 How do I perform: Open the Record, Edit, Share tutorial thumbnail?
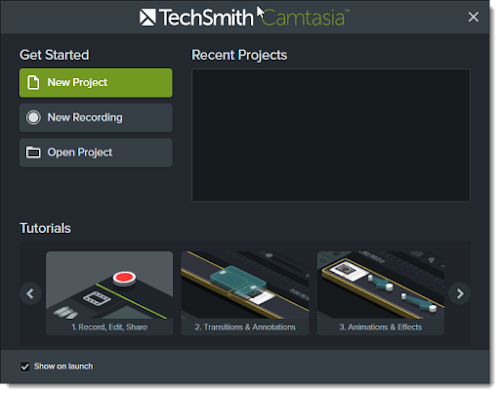(109, 293)
